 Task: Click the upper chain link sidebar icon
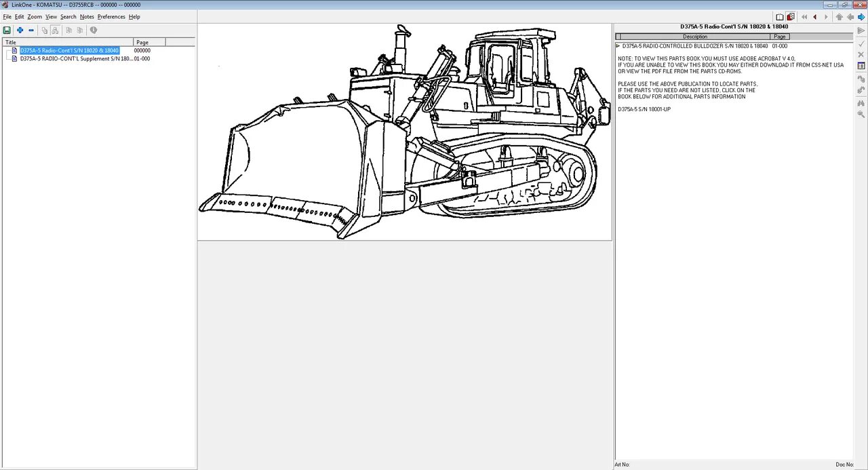[861, 79]
